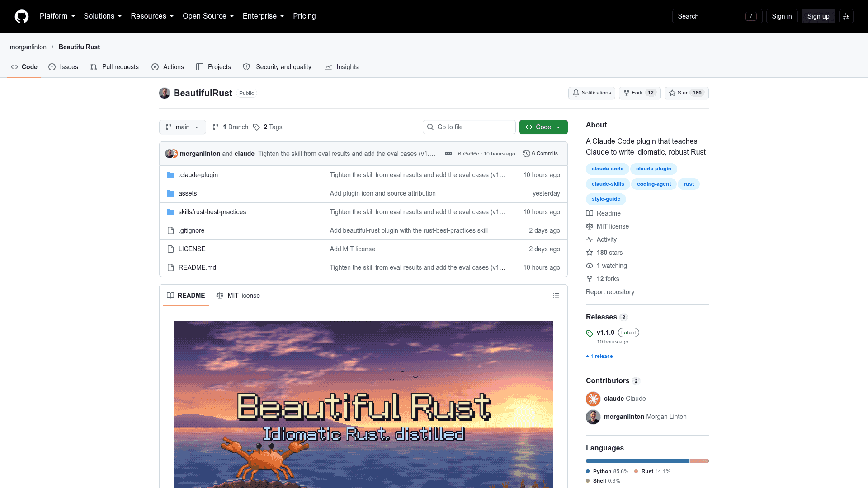The image size is (868, 488).
Task: Switch to the Pull requests tab
Action: point(114,67)
